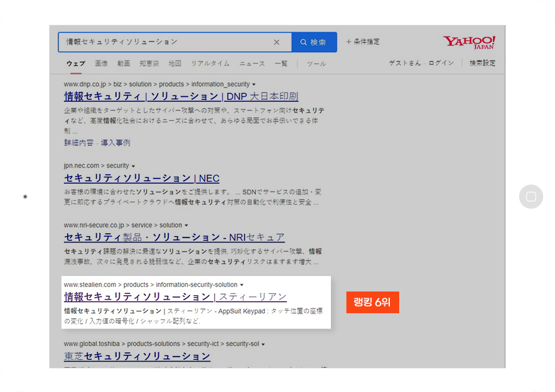This screenshot has height=392, width=555.
Task: Clear the search query with the X icon
Action: [x=276, y=42]
